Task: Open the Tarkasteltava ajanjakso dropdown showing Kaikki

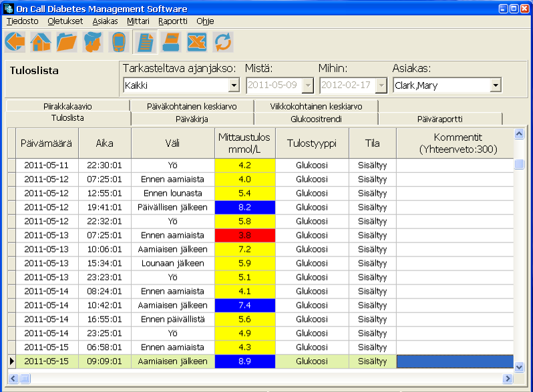Action: (181, 85)
